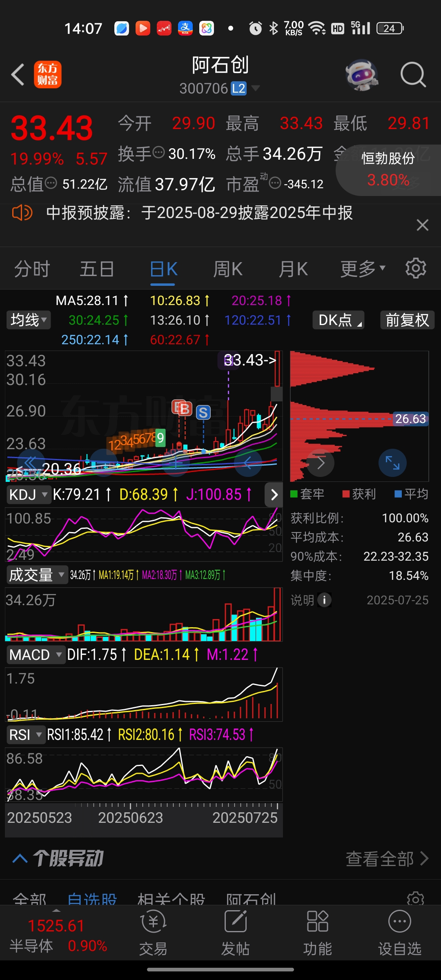Select the 阿石创 filter tab
This screenshot has width=441, height=980.
coord(251,900)
